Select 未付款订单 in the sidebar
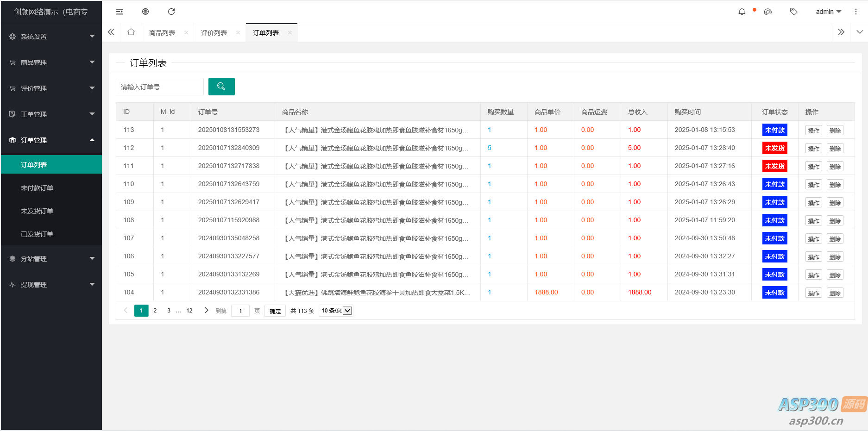Screen dimensions: 868x431 (x=37, y=188)
